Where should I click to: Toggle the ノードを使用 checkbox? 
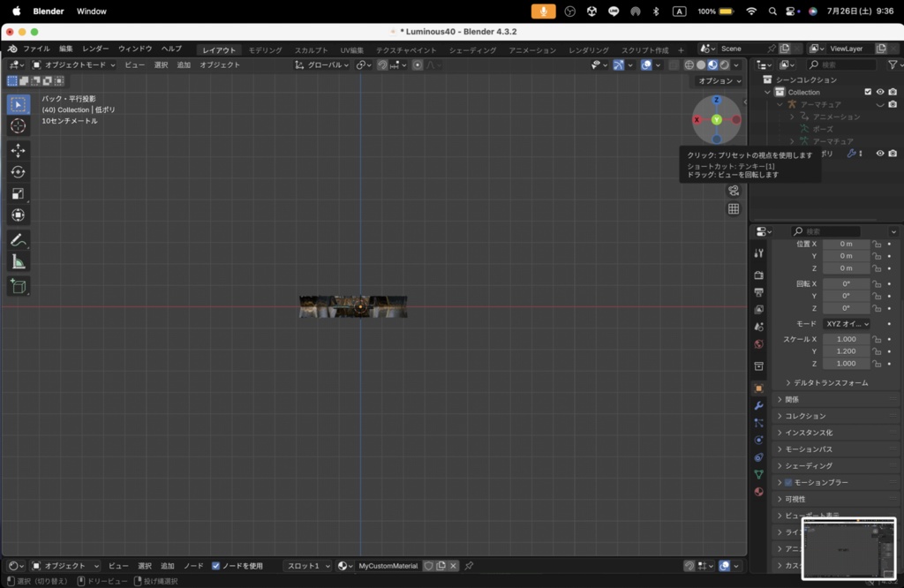(216, 566)
